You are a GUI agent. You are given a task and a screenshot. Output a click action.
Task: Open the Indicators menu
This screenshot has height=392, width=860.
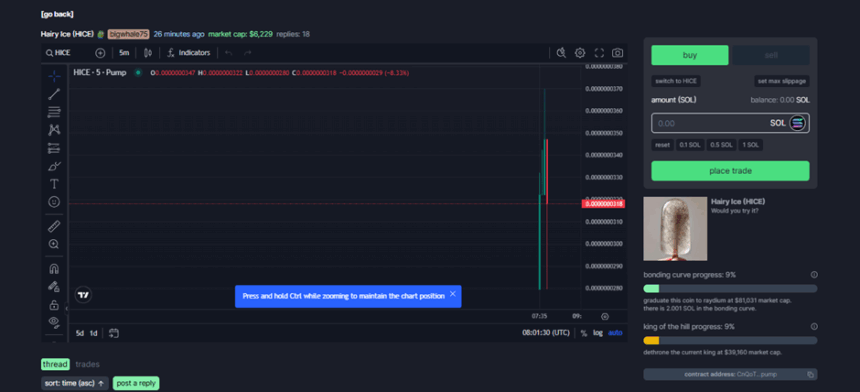pos(189,53)
